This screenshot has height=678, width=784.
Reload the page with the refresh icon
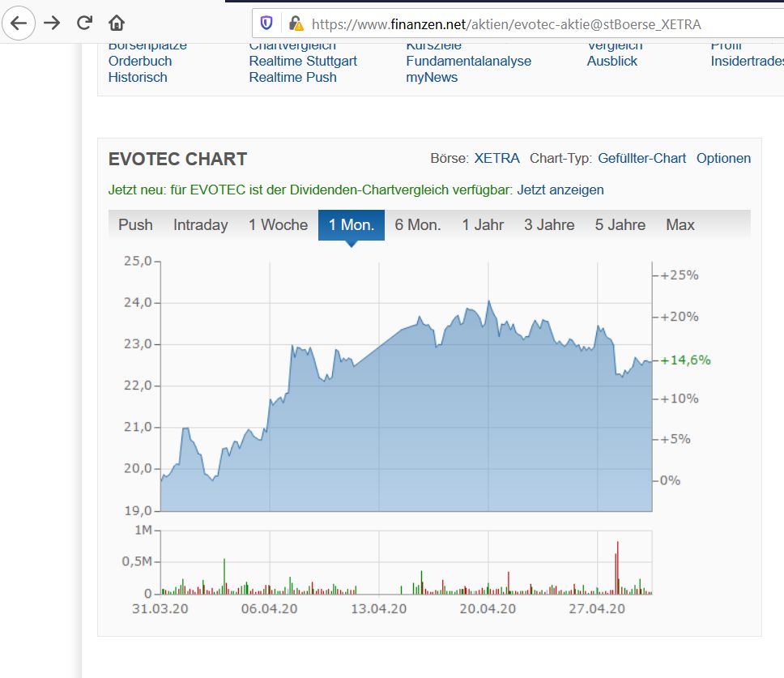pos(84,23)
